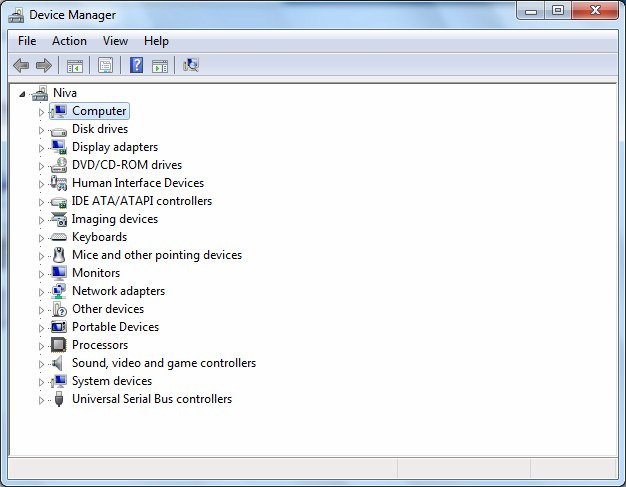The height and width of the screenshot is (487, 626).
Task: Click the Monitors icon
Action: 59,273
